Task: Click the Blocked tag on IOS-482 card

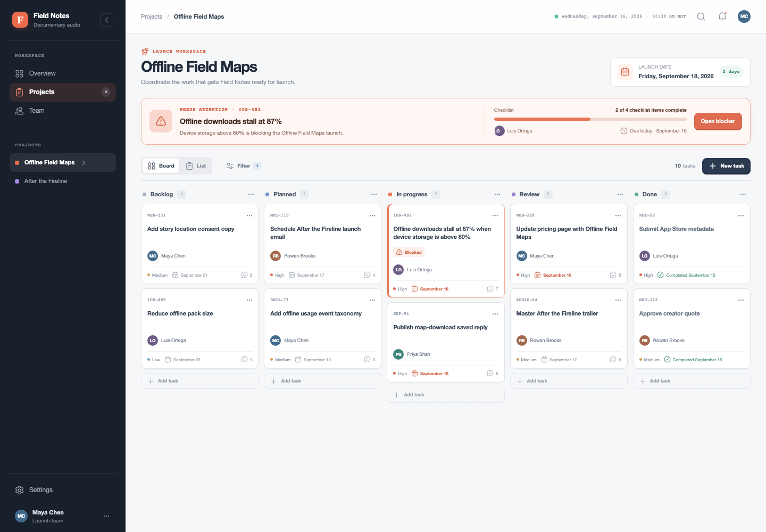Action: (409, 252)
